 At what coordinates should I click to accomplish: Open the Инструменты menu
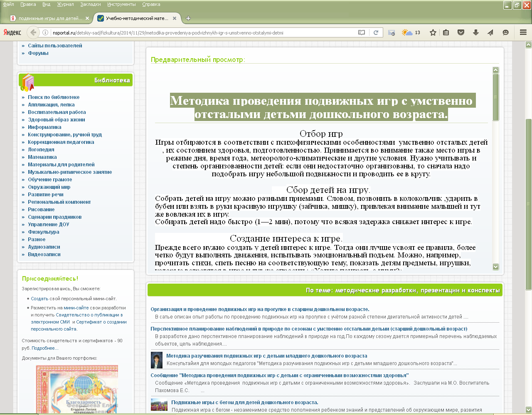tap(121, 4)
